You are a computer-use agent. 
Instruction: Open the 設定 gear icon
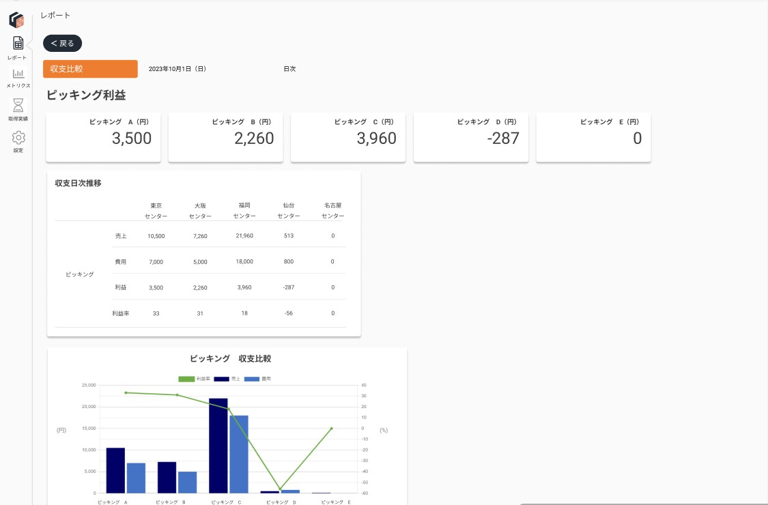point(18,137)
